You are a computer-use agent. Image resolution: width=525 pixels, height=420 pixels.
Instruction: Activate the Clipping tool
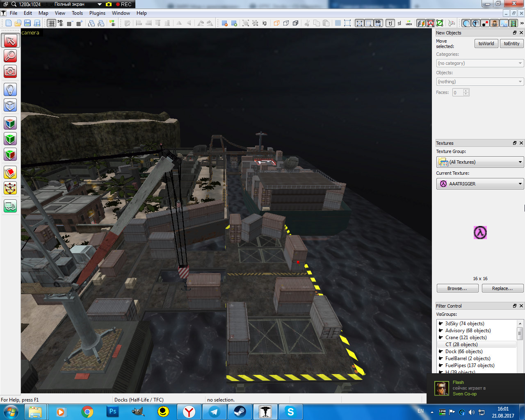coord(10,173)
